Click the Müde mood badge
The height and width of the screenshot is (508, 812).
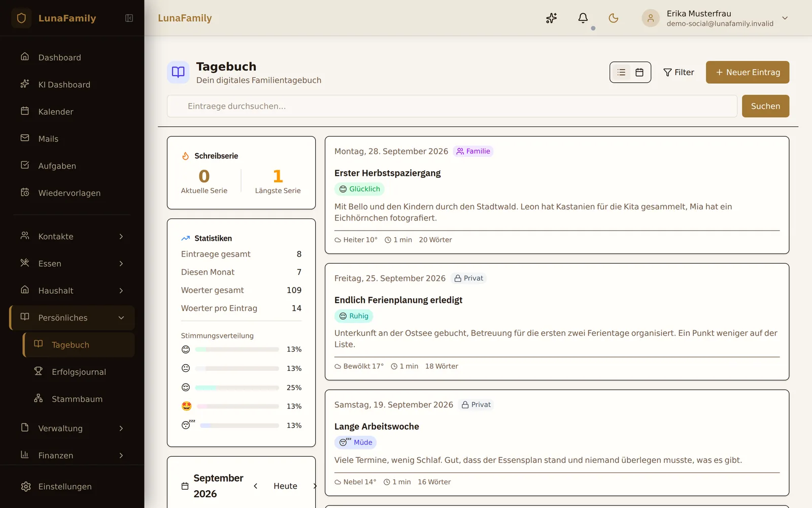coord(355,442)
